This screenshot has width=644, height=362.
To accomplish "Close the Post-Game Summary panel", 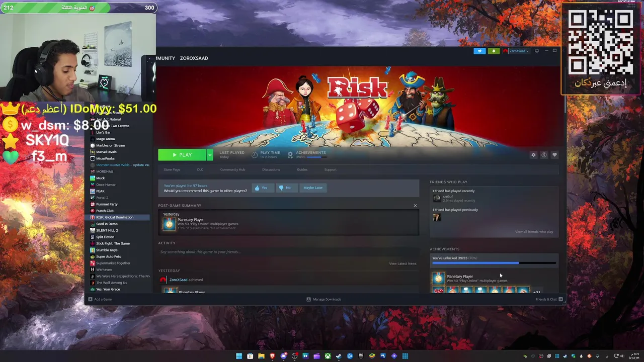I will point(415,206).
